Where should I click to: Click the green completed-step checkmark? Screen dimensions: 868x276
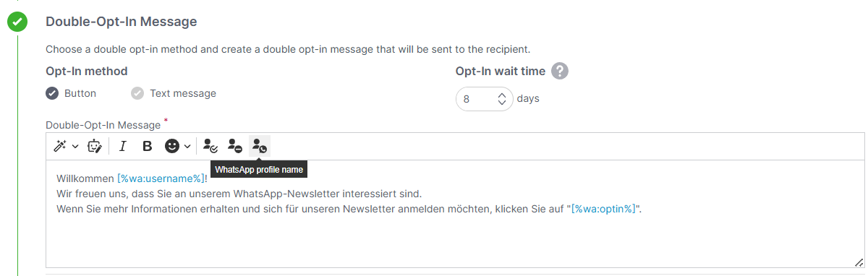17,22
